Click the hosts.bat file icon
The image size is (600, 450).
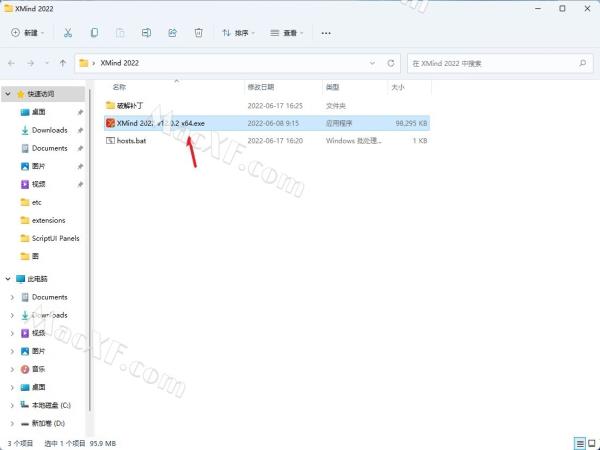(110, 141)
